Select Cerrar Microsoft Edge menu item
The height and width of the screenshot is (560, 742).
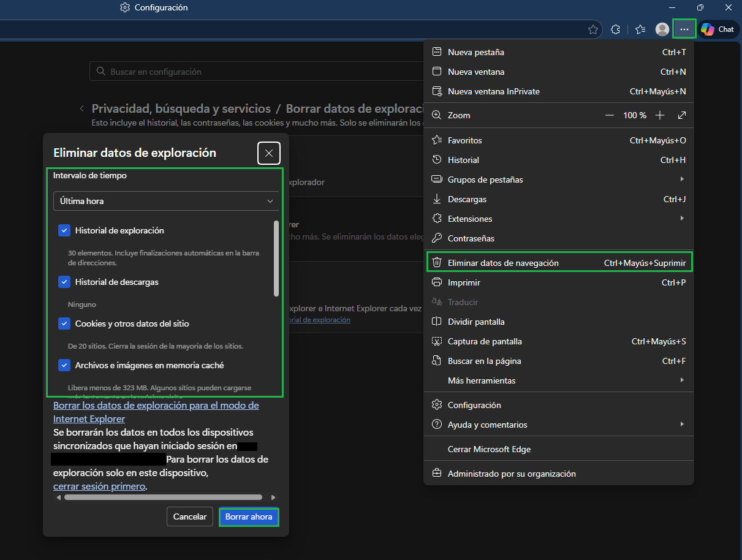[559, 449]
